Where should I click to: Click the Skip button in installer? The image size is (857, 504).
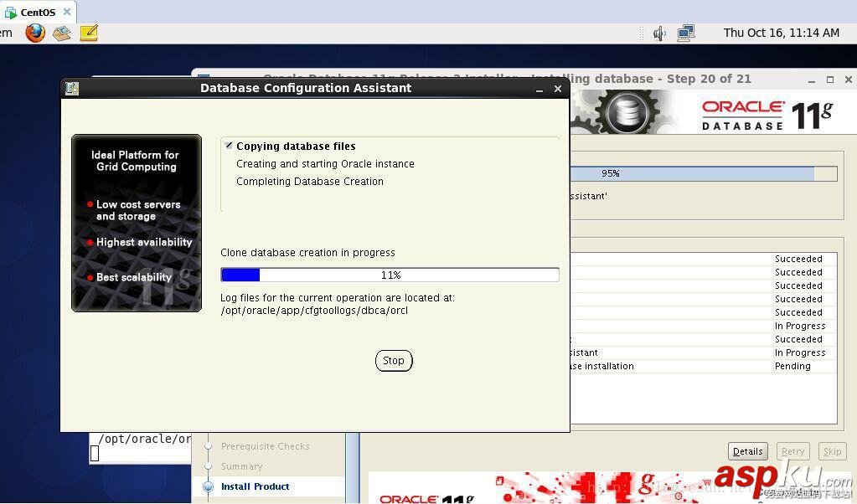click(x=833, y=451)
